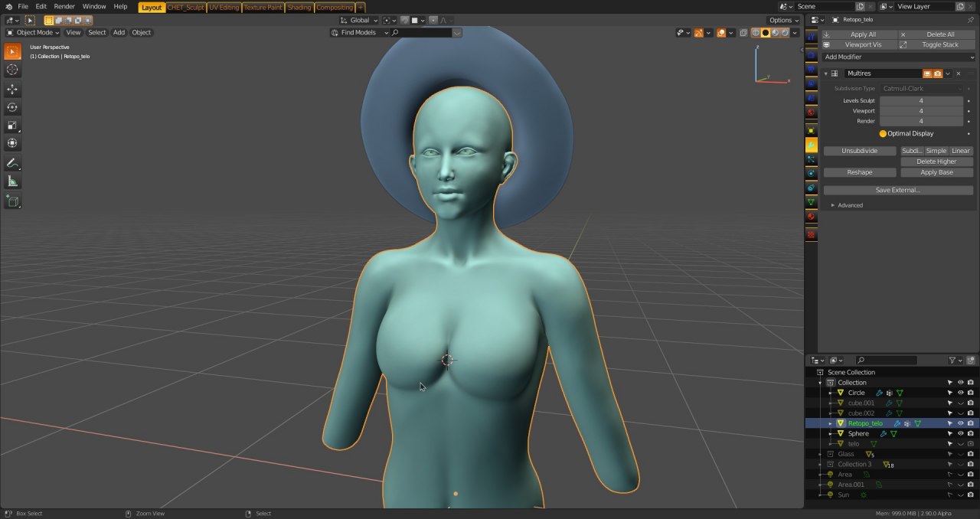
Task: Click the Unsubdivide button
Action: [859, 151]
